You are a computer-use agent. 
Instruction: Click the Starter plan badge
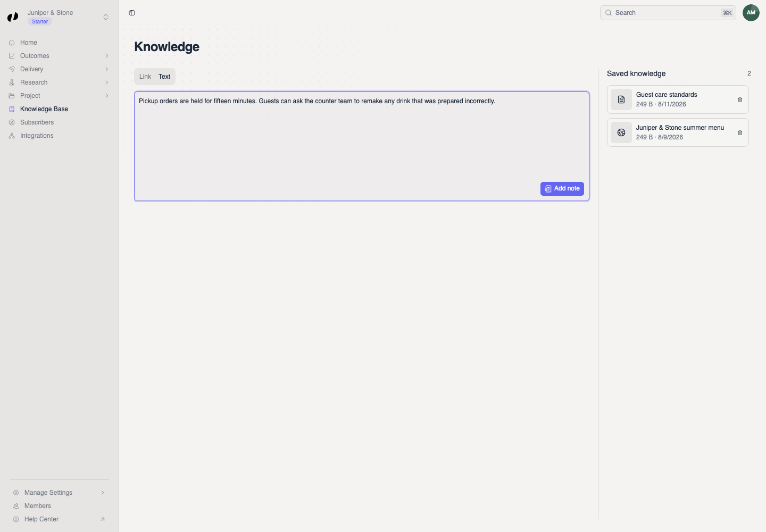click(x=40, y=22)
